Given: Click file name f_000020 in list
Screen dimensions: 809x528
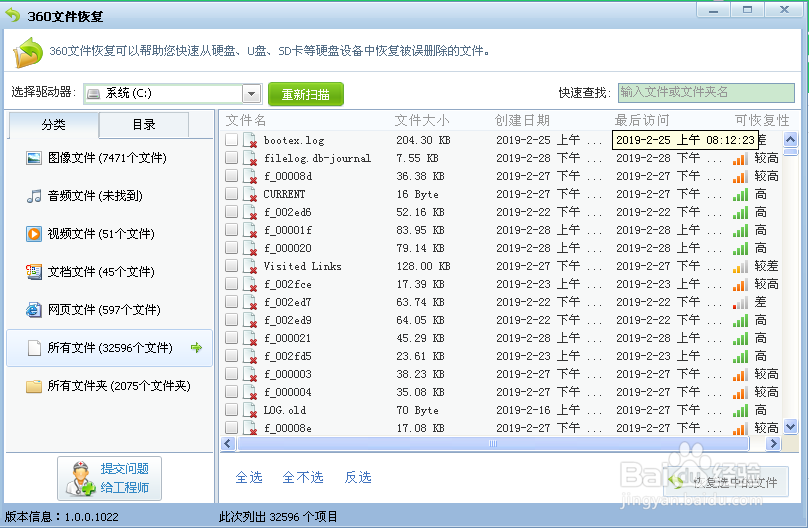Looking at the screenshot, I should (x=288, y=248).
